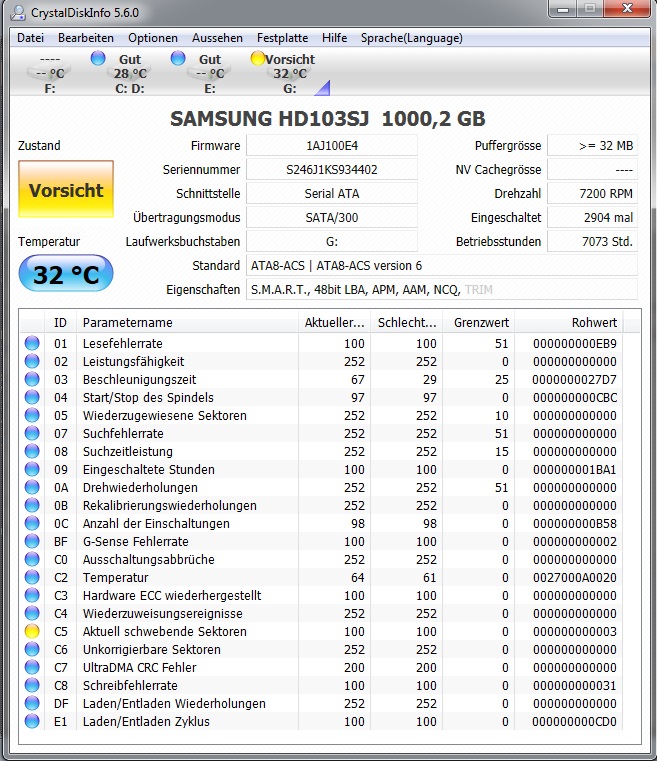Click the 32 °C temperature button
This screenshot has width=657, height=761.
pyautogui.click(x=66, y=274)
